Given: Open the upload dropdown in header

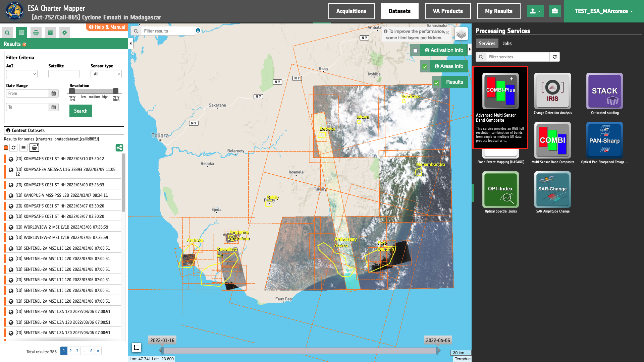Looking at the screenshot, I should [x=535, y=11].
